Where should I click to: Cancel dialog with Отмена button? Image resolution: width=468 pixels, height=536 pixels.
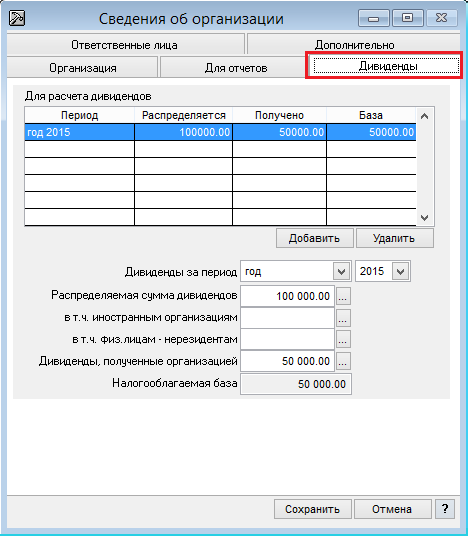392,509
